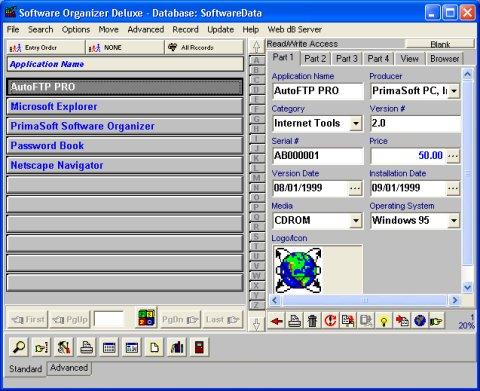Switch to the Part 4 tab
Image resolution: width=480 pixels, height=391 pixels.
[x=378, y=59]
